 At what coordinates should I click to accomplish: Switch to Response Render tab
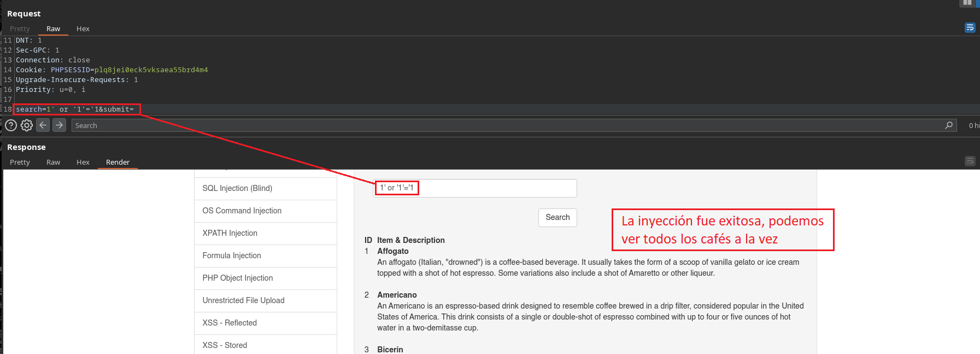(118, 162)
